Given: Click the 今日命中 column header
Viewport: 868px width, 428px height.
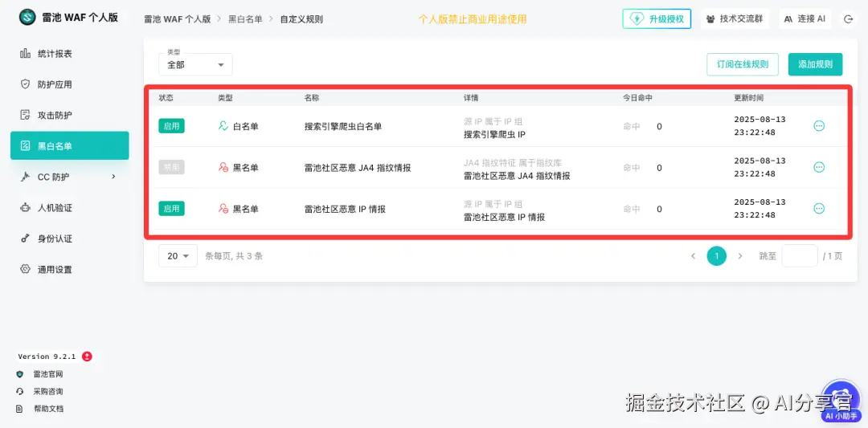Looking at the screenshot, I should click(637, 98).
